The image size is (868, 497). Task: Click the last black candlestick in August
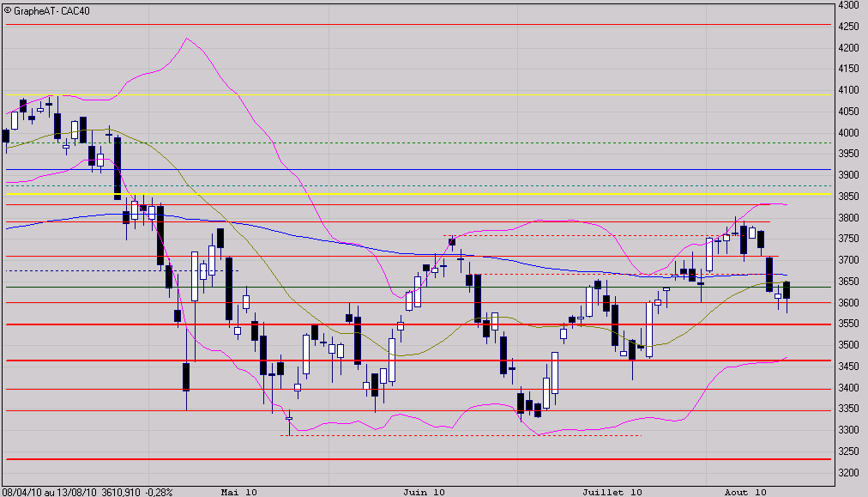point(787,290)
